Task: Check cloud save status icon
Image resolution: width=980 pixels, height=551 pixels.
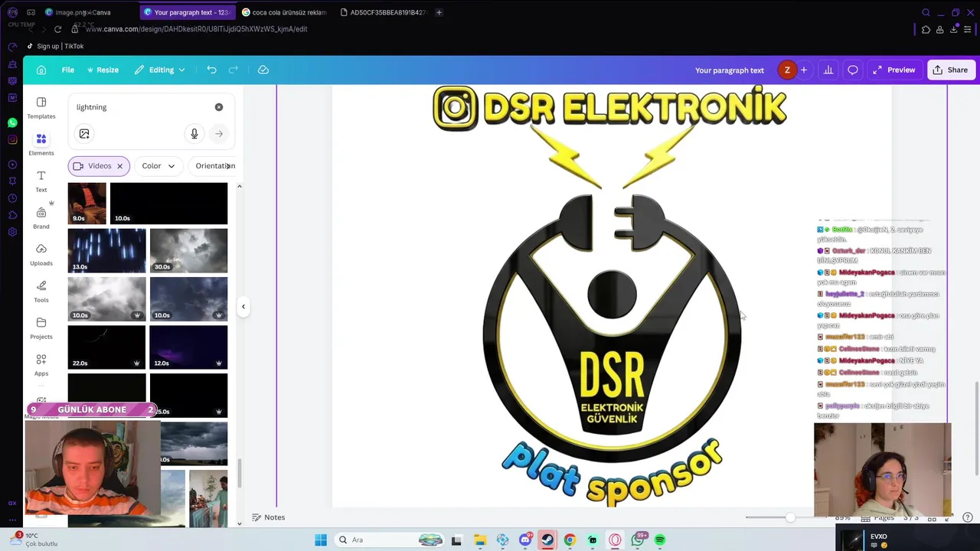Action: (263, 70)
